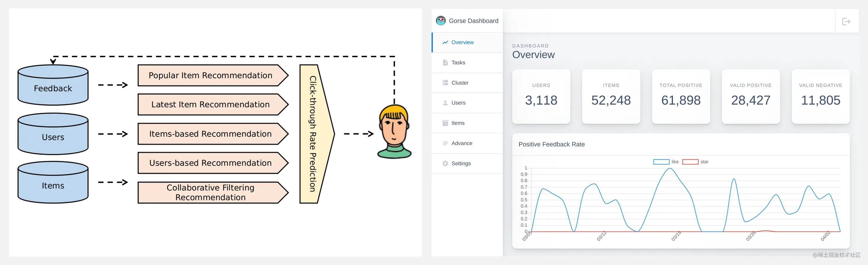Click the Latest Item Recommendation box
The image size is (868, 265).
tap(213, 104)
